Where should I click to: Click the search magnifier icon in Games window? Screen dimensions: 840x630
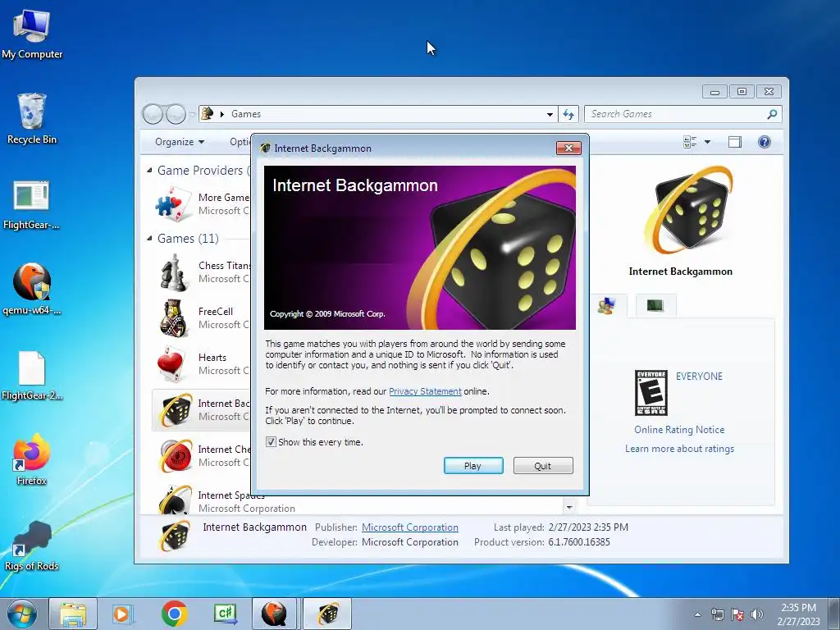772,114
